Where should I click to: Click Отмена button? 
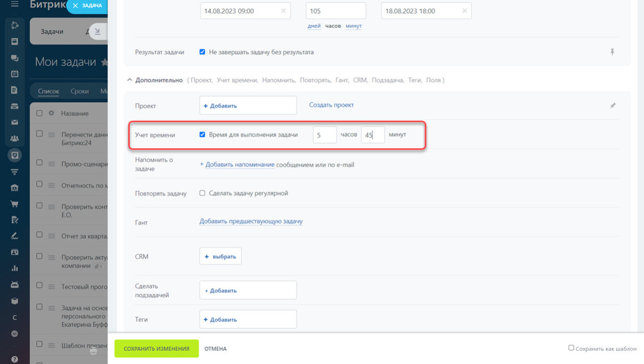[x=215, y=348]
